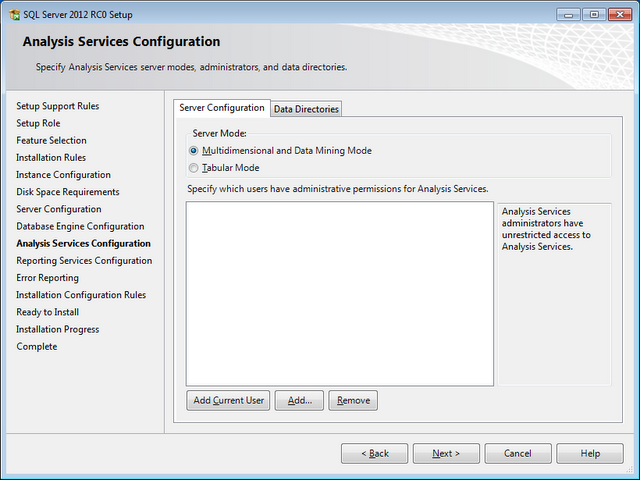Click the Disk Space Requirements step
The height and width of the screenshot is (480, 640).
pos(68,192)
